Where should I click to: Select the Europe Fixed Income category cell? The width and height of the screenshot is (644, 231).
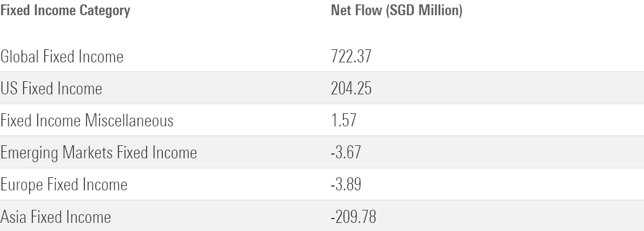(x=64, y=185)
